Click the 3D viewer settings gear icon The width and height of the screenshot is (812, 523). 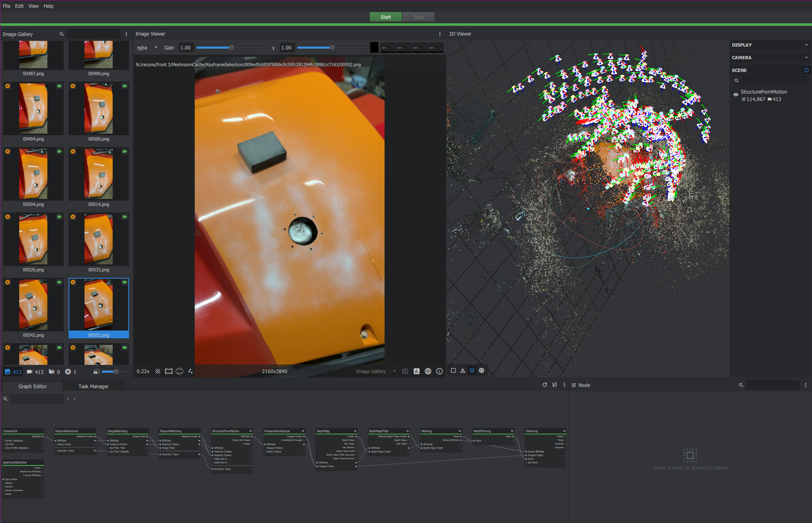482,371
